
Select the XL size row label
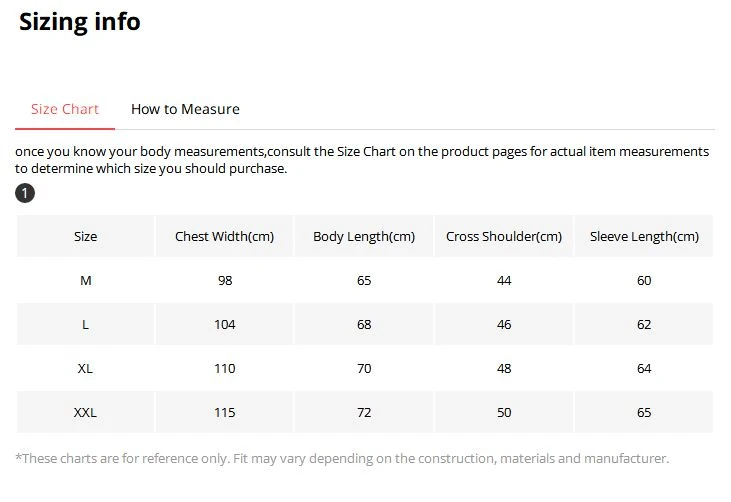(86, 368)
